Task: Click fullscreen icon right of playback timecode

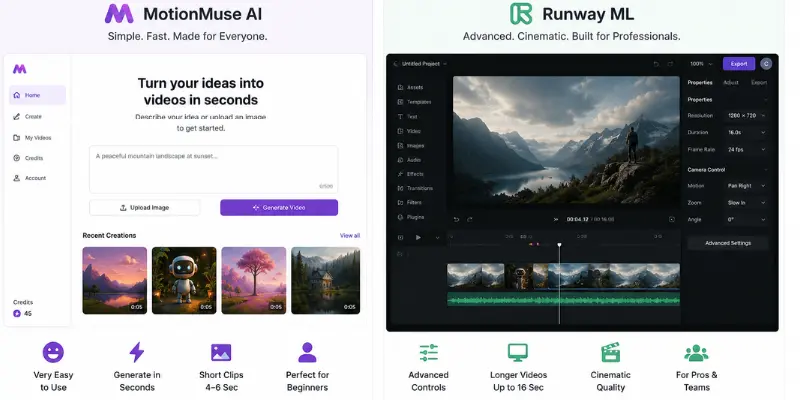Action: click(x=671, y=219)
